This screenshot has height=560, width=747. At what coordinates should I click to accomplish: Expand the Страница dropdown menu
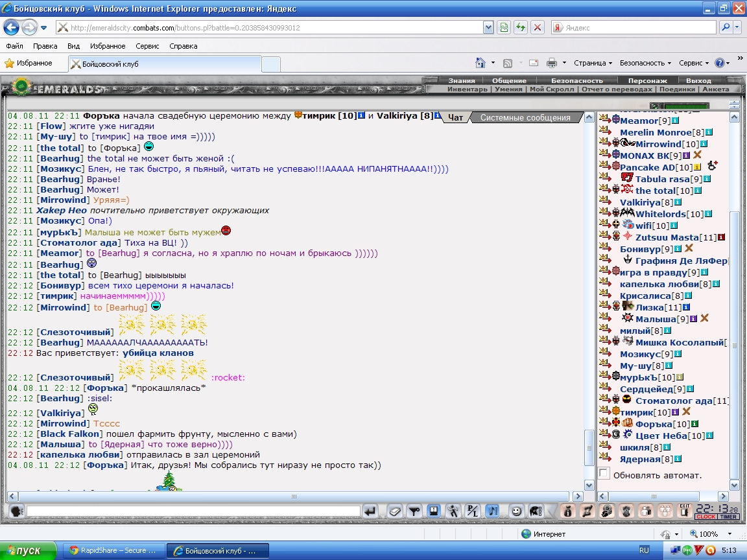coord(593,63)
